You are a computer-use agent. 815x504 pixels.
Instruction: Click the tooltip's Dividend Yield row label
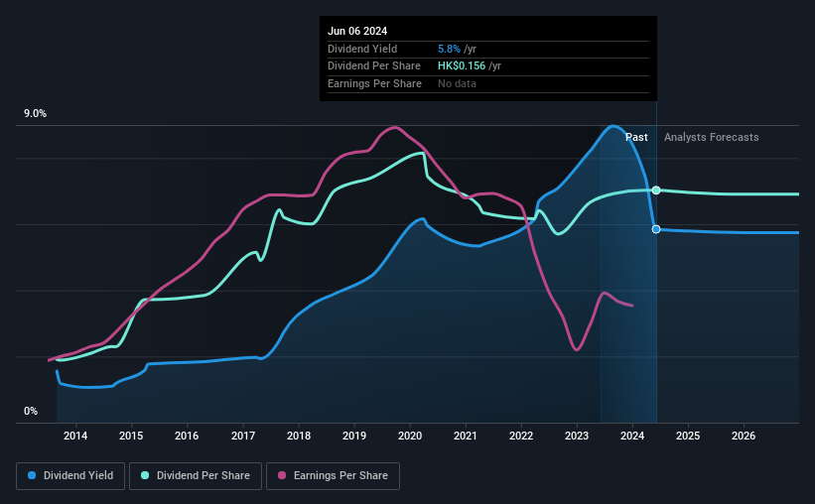[x=362, y=49]
